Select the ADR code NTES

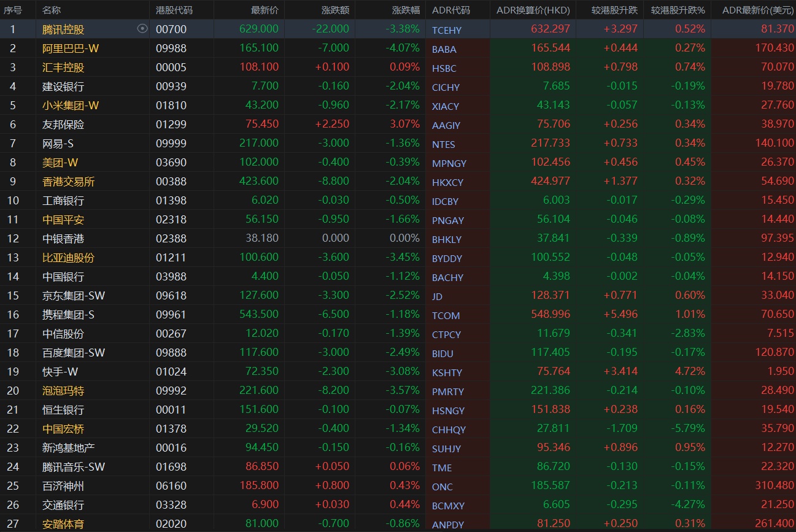pos(444,144)
